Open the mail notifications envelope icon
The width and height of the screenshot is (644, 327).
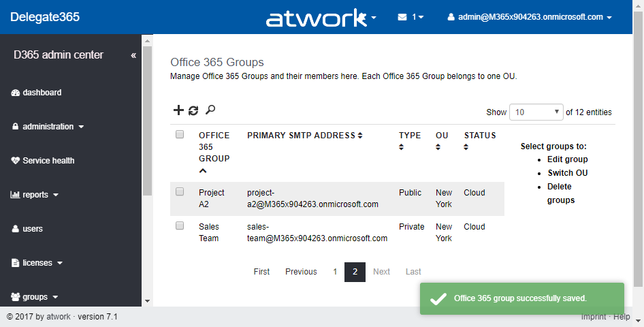[x=402, y=17]
